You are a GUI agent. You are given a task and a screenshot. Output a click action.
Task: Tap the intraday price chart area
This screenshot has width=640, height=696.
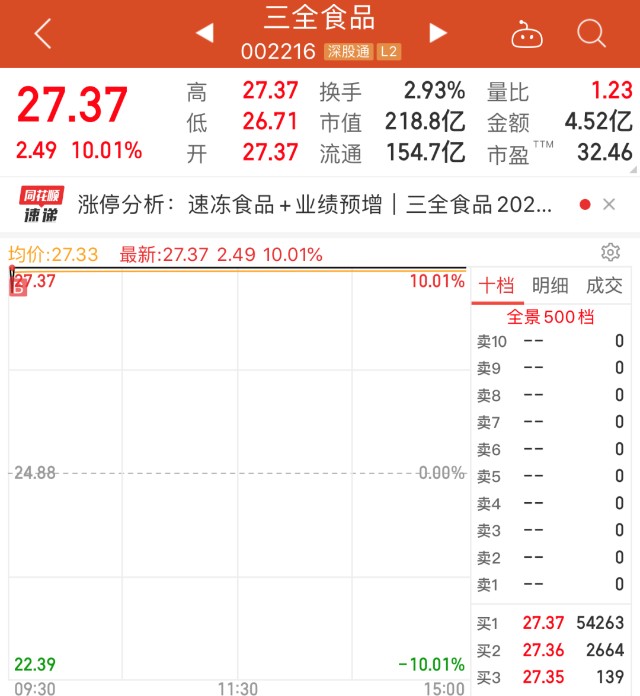point(238,475)
